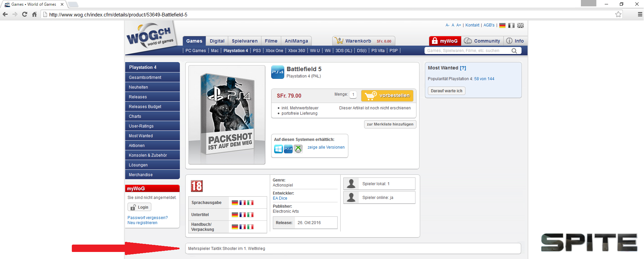
Task: Click the WOG.CH logo
Action: tap(151, 38)
